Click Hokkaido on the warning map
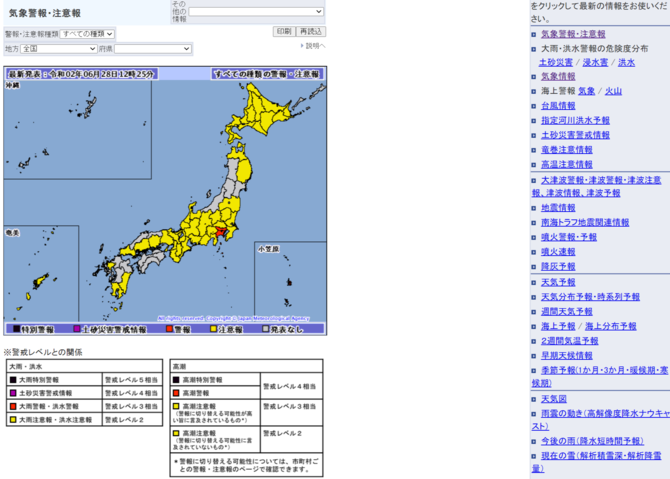 point(265,110)
